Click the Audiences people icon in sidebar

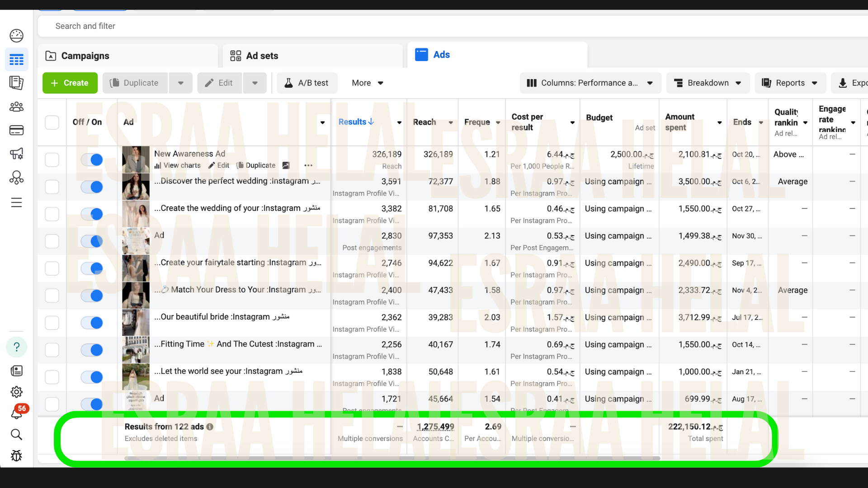coord(17,107)
